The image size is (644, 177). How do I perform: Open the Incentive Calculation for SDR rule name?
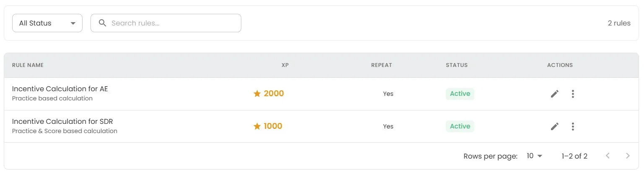[62, 121]
